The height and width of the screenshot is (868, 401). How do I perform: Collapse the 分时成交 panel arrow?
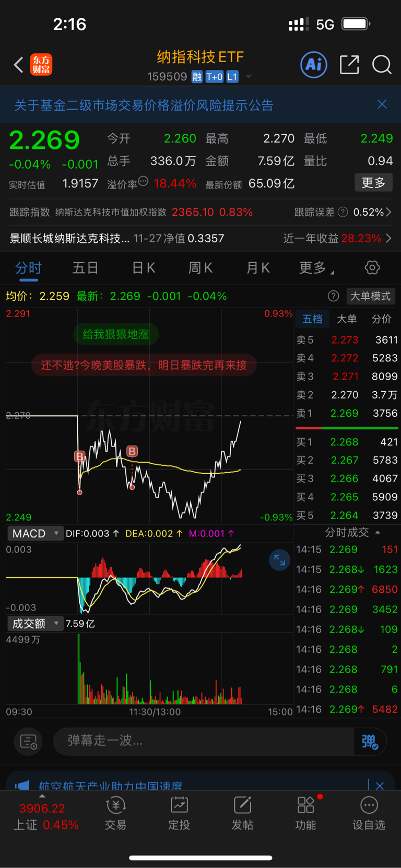(378, 533)
